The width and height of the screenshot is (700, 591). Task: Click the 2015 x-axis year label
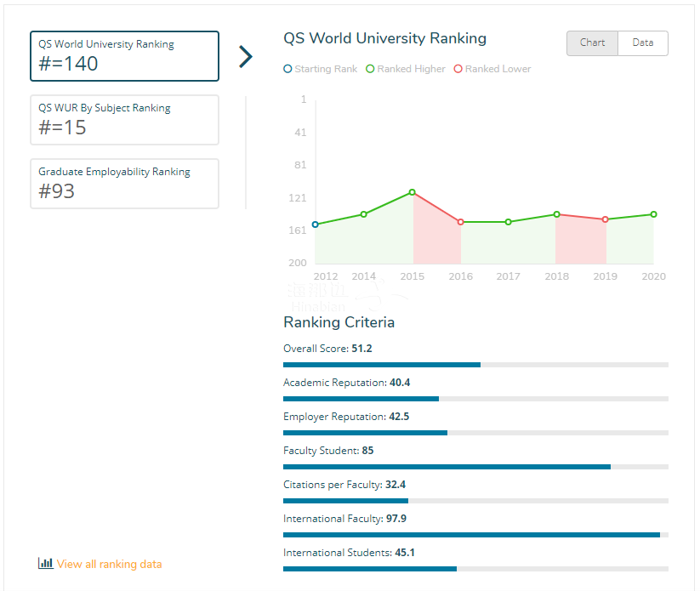(412, 276)
